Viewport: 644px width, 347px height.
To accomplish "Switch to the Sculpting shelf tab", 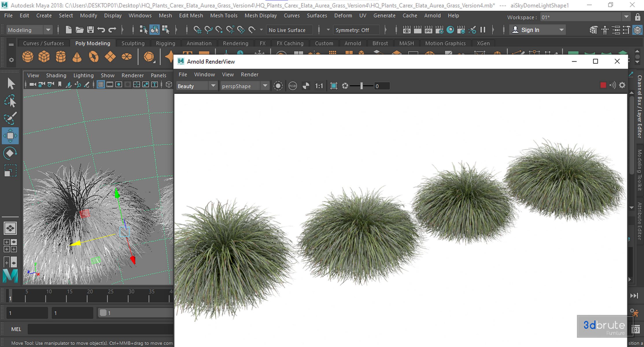I will [133, 43].
